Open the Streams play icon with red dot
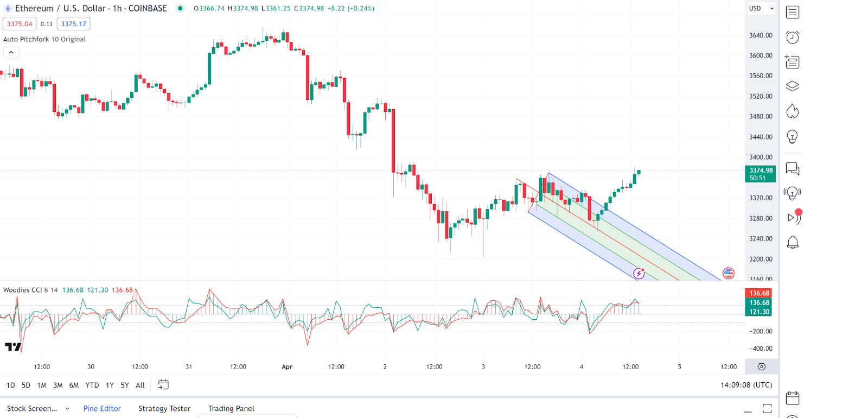 coord(794,217)
